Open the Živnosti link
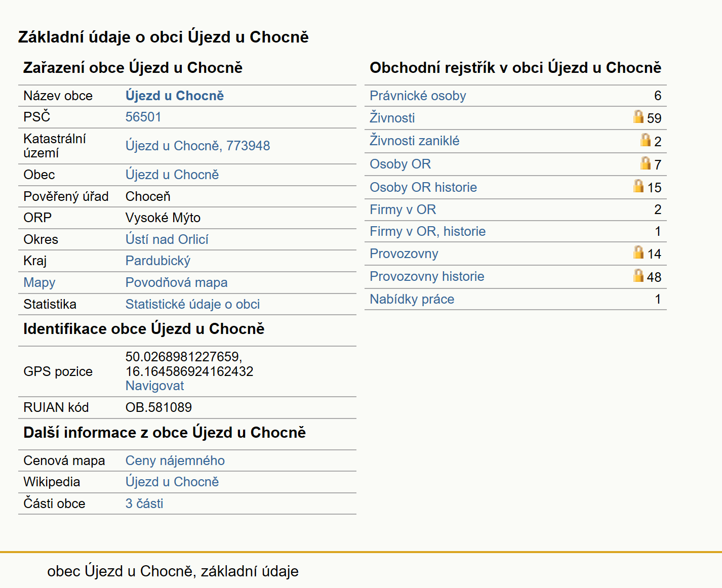Screen dimensions: 722x588 tap(392, 117)
